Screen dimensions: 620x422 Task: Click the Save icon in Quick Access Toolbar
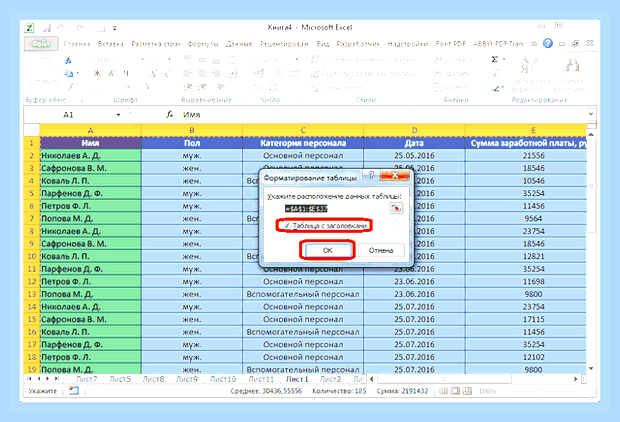pos(47,28)
